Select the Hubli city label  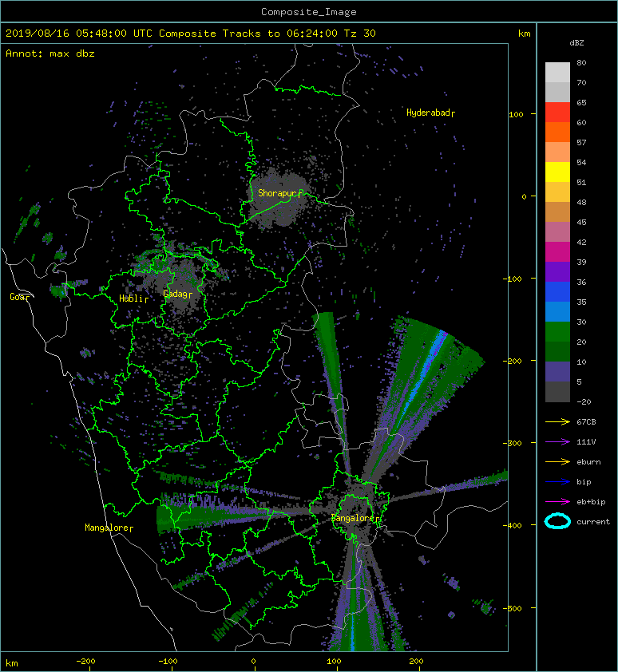pyautogui.click(x=133, y=298)
